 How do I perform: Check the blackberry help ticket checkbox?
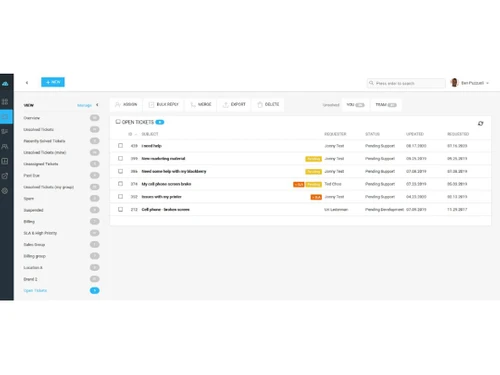(120, 171)
